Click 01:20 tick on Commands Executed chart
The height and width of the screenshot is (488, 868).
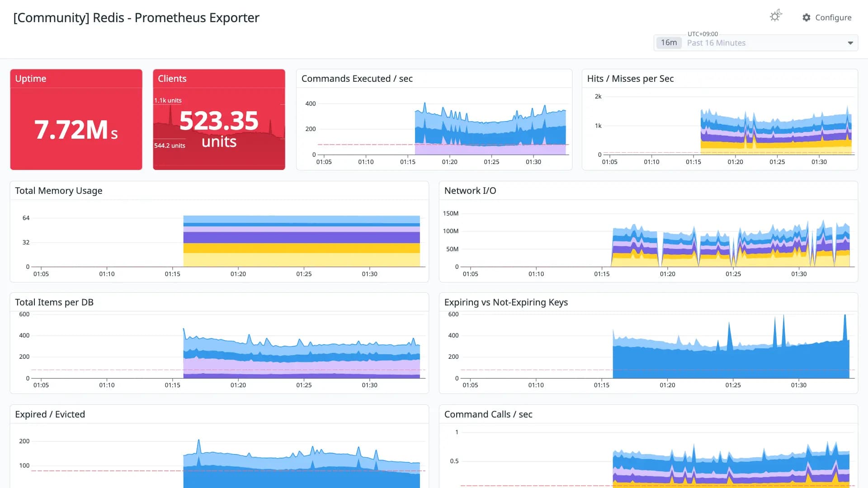pyautogui.click(x=449, y=162)
